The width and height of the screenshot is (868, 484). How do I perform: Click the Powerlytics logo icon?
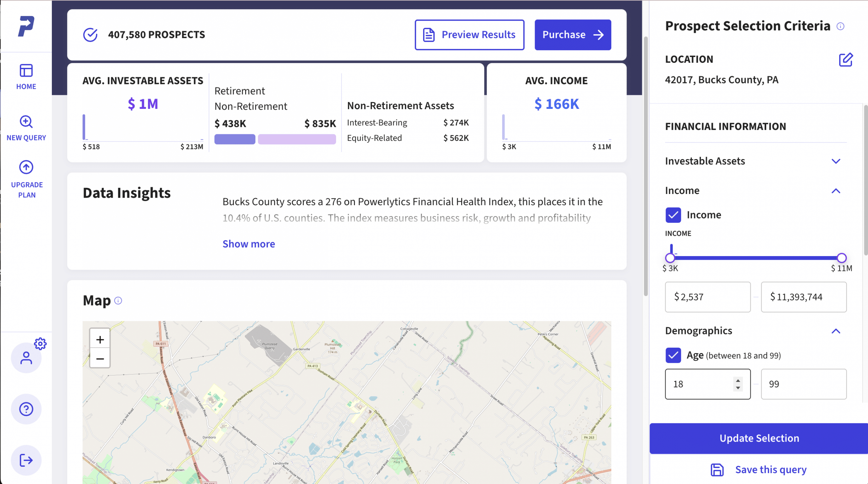coord(26,26)
